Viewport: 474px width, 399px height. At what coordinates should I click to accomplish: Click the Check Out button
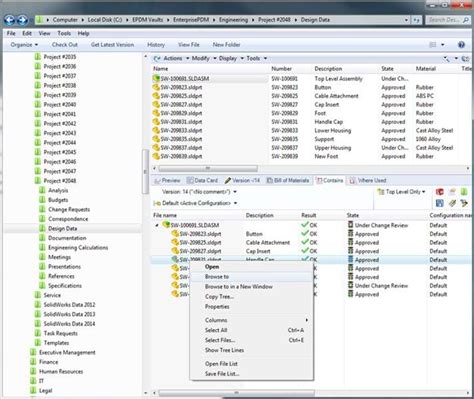(65, 45)
